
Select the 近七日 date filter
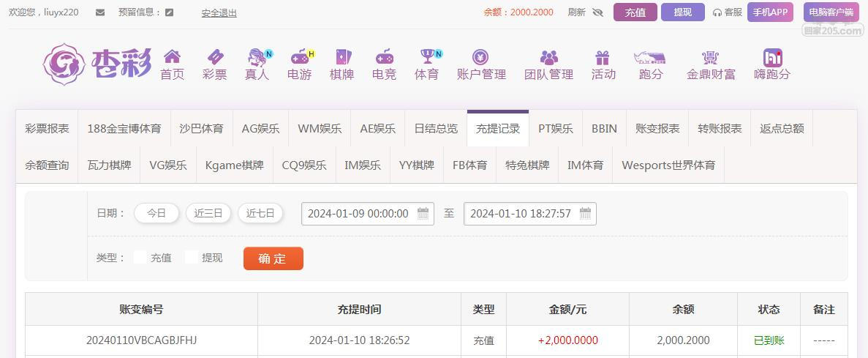[x=260, y=214]
